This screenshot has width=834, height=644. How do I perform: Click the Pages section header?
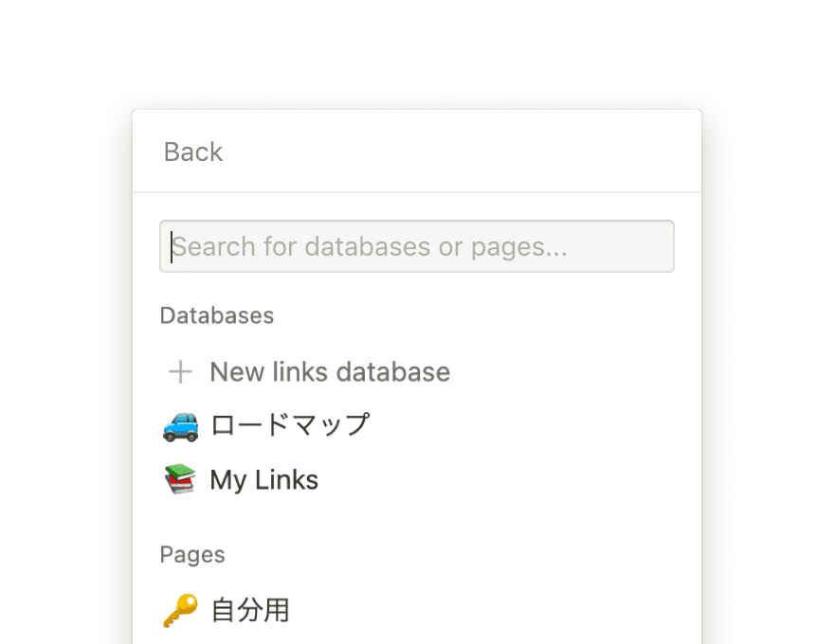pyautogui.click(x=191, y=554)
